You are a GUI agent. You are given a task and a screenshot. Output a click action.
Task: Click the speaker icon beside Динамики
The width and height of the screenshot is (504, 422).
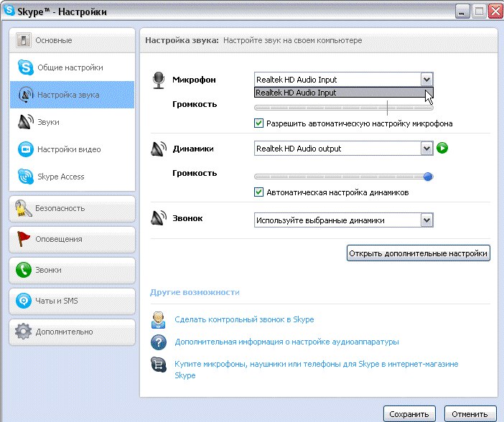pyautogui.click(x=159, y=149)
